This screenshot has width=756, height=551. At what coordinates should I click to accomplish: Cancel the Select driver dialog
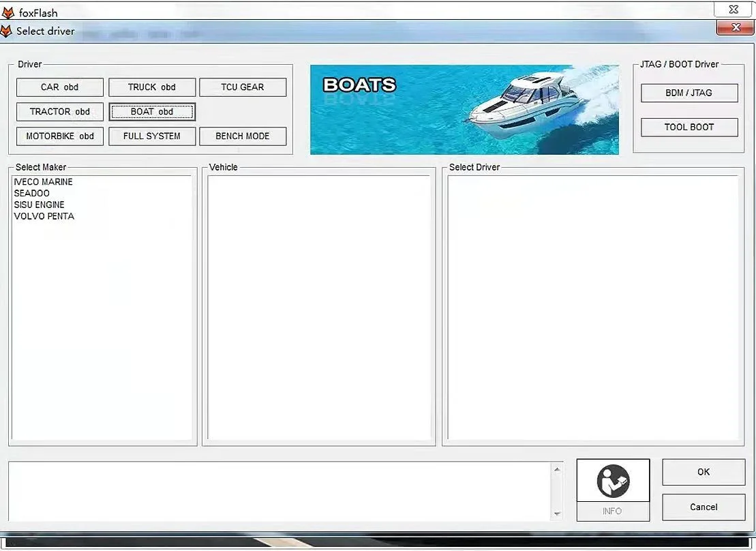point(704,507)
